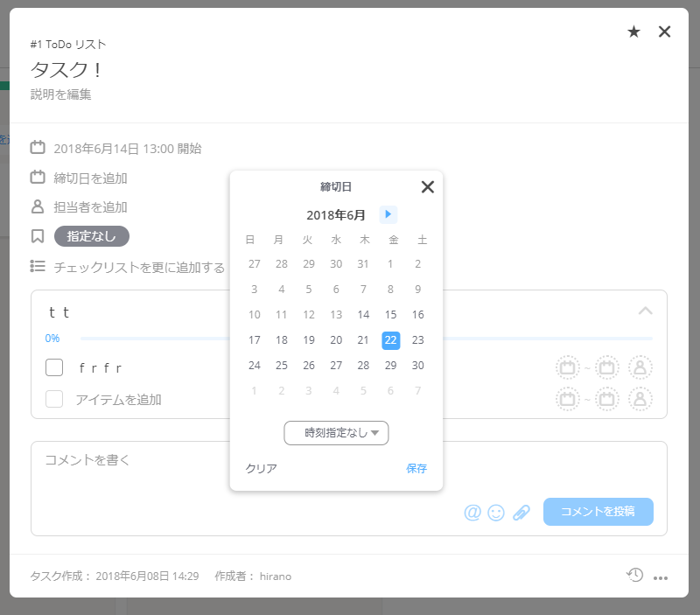Open the emoji picker in comment box

pos(496,513)
